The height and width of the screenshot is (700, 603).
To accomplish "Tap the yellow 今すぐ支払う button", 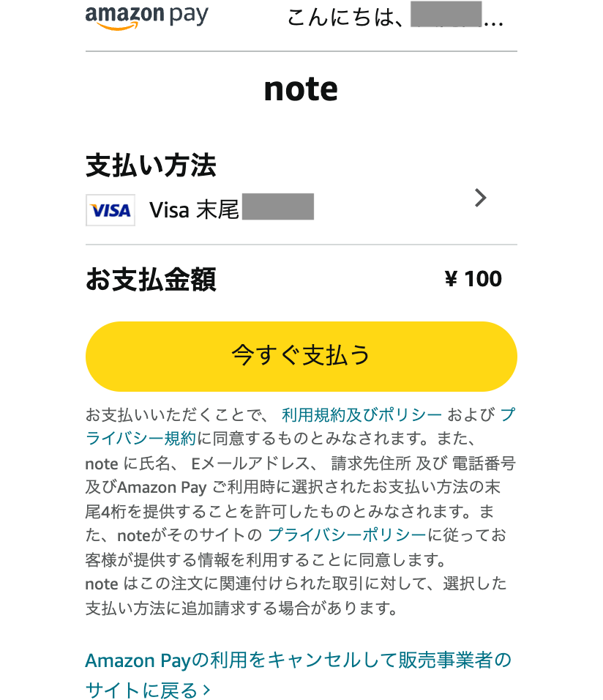I will coord(301,357).
